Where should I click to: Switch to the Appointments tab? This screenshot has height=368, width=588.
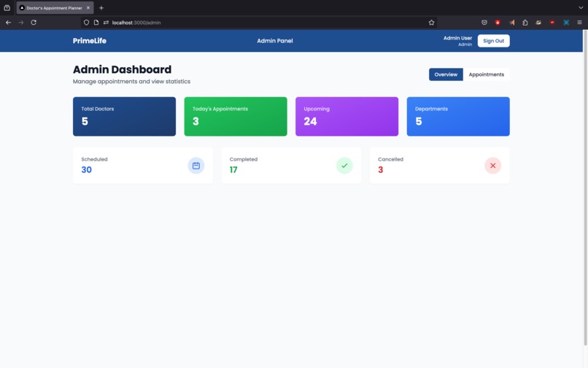tap(487, 74)
